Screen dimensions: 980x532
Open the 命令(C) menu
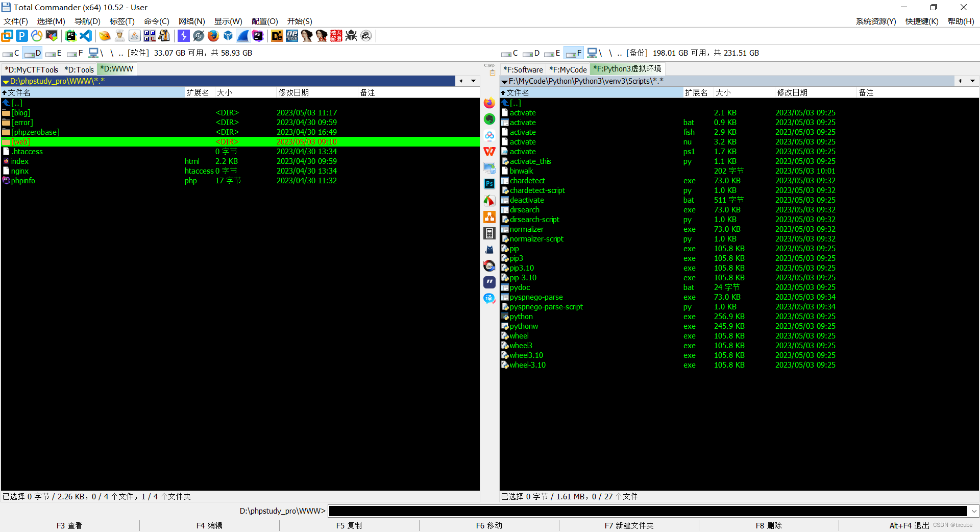click(156, 21)
